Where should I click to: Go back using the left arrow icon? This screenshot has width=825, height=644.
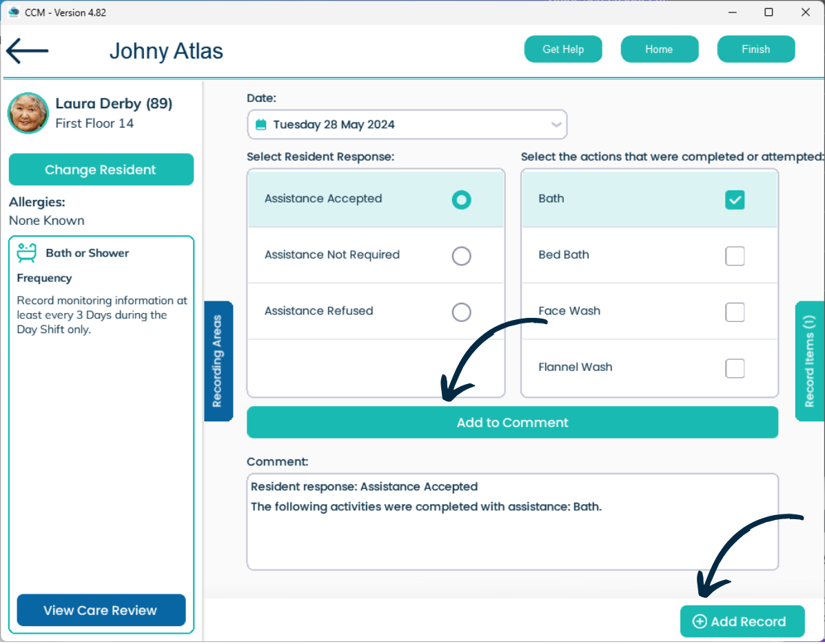(28, 51)
